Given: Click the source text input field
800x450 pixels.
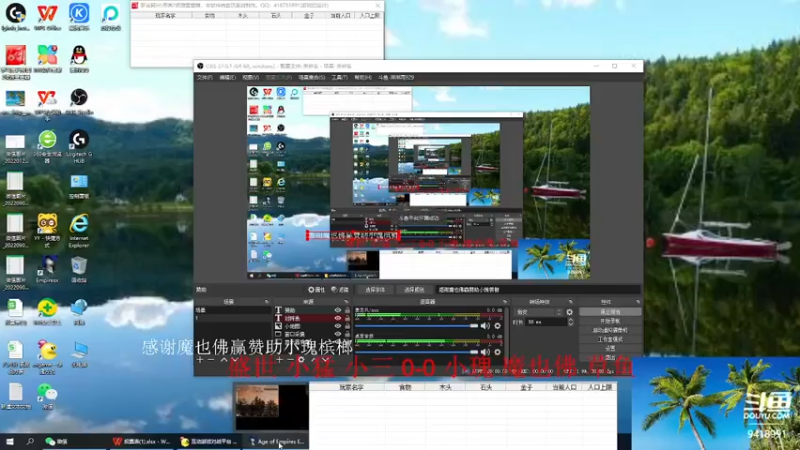Looking at the screenshot, I should tap(538, 290).
